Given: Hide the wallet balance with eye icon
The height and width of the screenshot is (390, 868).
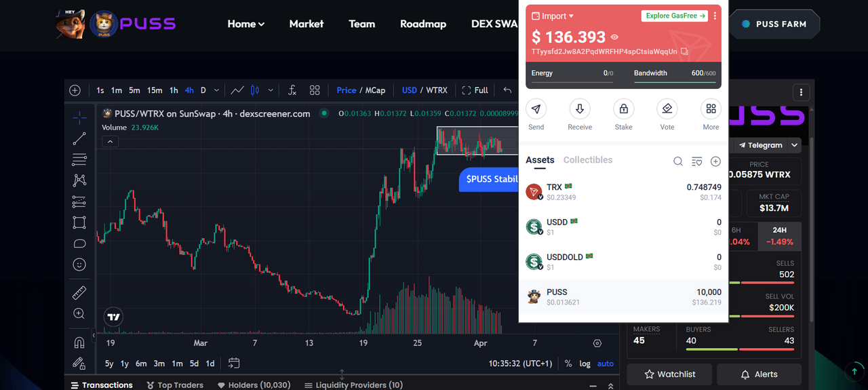Looking at the screenshot, I should (614, 37).
